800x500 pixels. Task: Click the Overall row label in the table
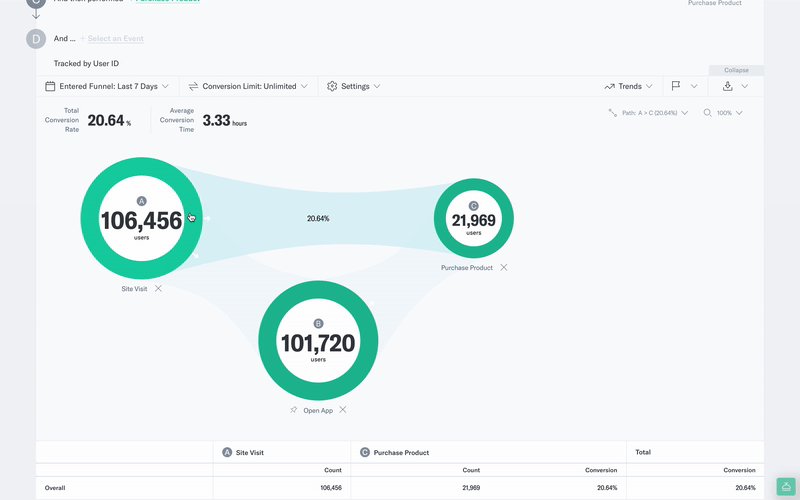point(55,488)
